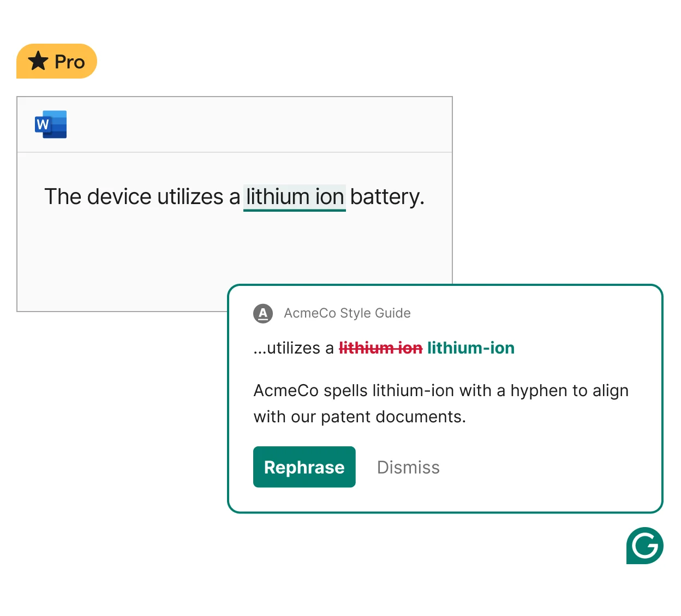Click "The device" at sentence start

(x=98, y=197)
